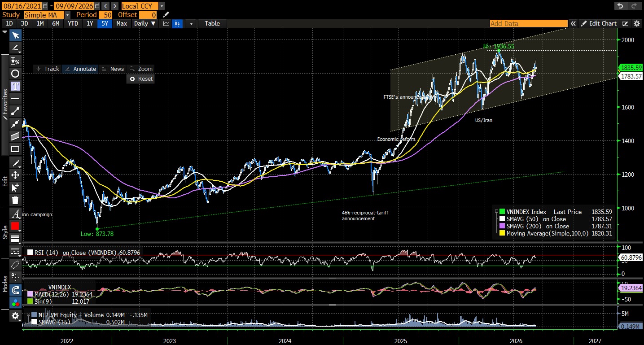Switch to line chart type

166,23
